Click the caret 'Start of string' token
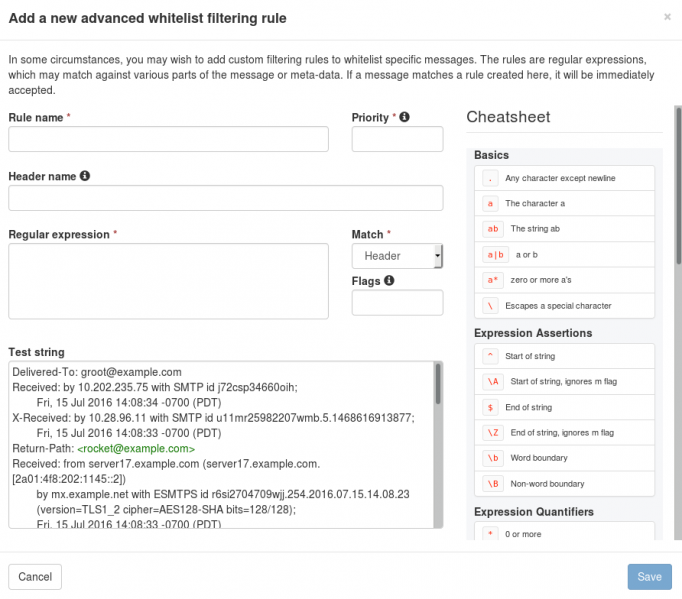 (x=490, y=356)
